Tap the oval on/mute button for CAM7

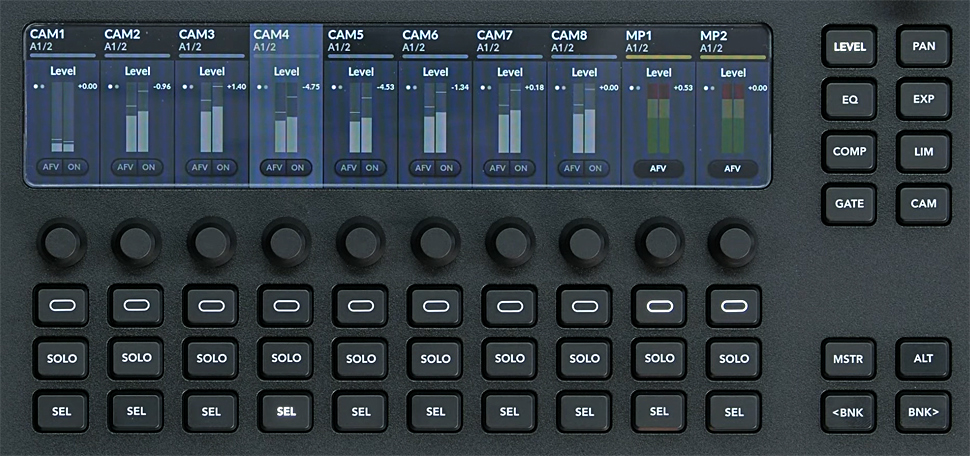pos(510,306)
